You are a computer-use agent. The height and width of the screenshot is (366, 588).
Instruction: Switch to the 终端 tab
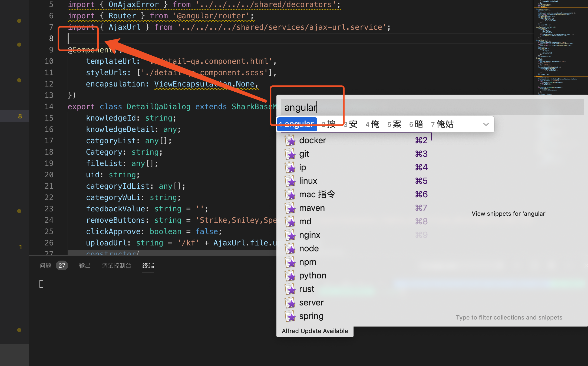148,265
